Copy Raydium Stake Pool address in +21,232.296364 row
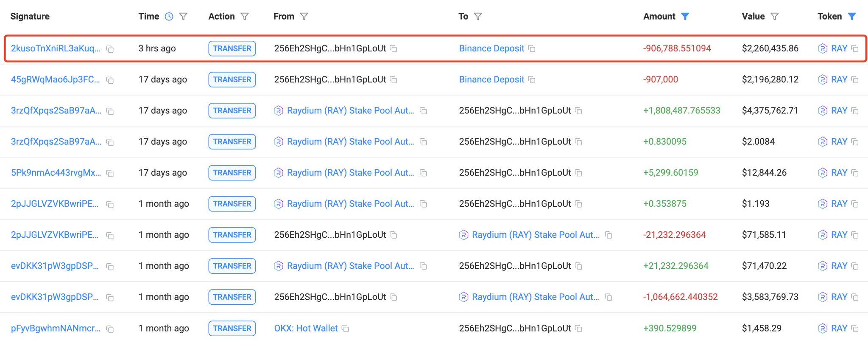This screenshot has height=343, width=868. tap(423, 266)
